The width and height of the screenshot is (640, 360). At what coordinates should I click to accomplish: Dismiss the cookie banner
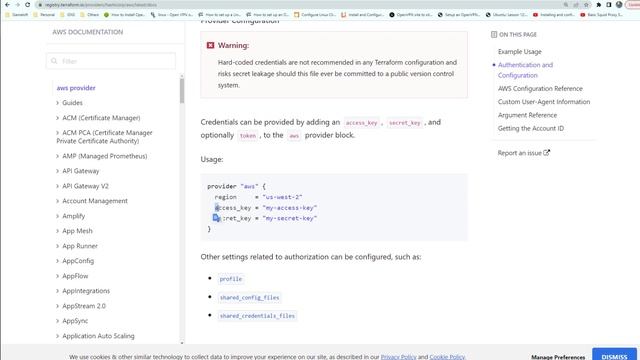[x=614, y=355]
